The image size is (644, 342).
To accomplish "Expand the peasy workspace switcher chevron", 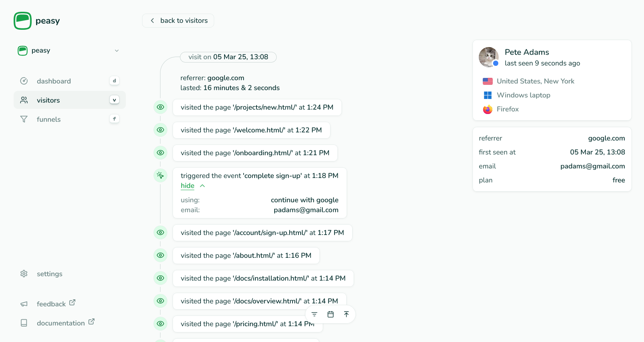I will click(x=117, y=50).
